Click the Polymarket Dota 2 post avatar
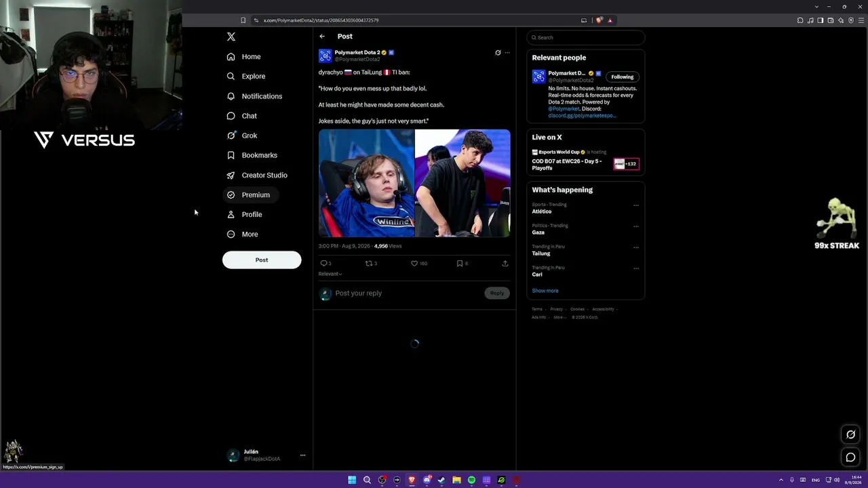 (x=325, y=56)
